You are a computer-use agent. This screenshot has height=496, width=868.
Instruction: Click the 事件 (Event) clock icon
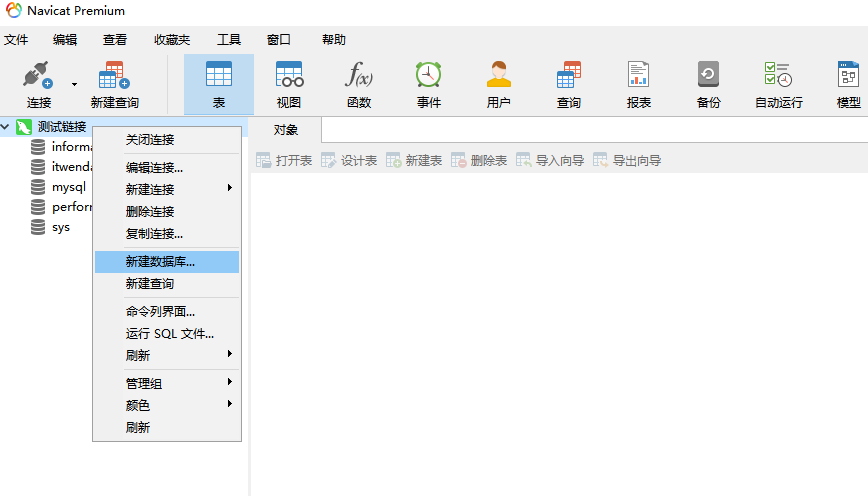(429, 78)
